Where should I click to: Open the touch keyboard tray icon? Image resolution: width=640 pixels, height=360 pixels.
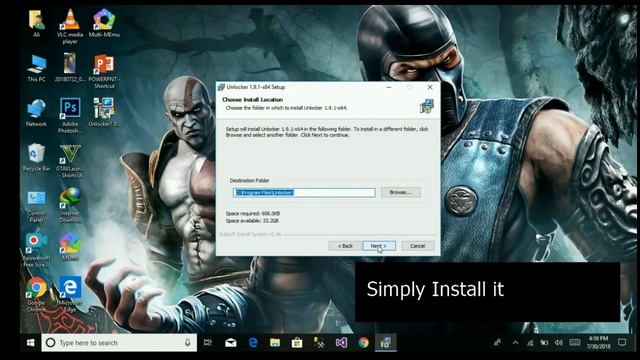point(574,342)
